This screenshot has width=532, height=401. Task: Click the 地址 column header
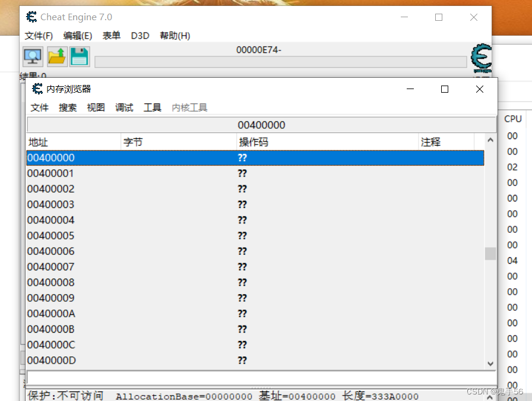[74, 142]
